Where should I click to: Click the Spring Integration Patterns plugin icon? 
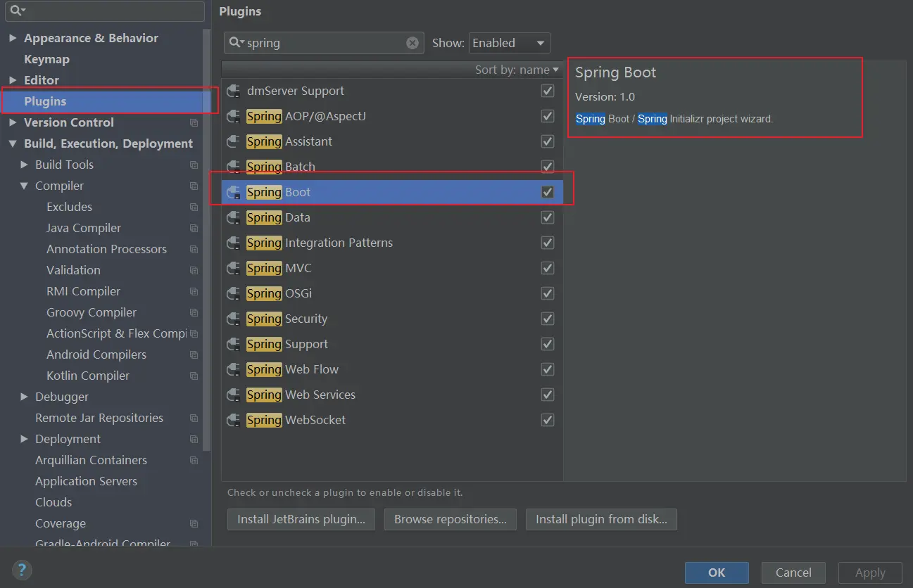(x=233, y=243)
